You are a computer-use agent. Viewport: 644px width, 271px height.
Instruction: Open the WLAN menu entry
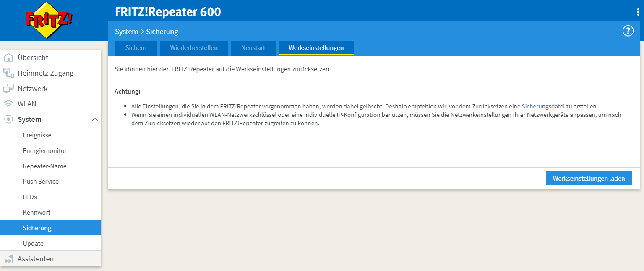tap(51, 104)
